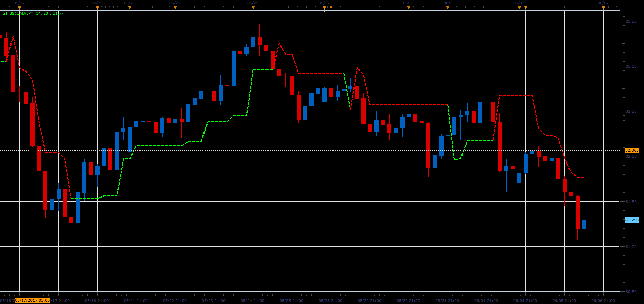Click the 05/23 label on the top date scale
The width and height of the screenshot is (644, 304).
pos(175,3)
